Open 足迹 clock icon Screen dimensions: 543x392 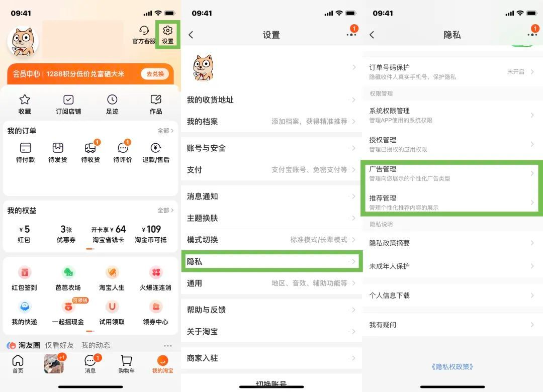pos(112,100)
